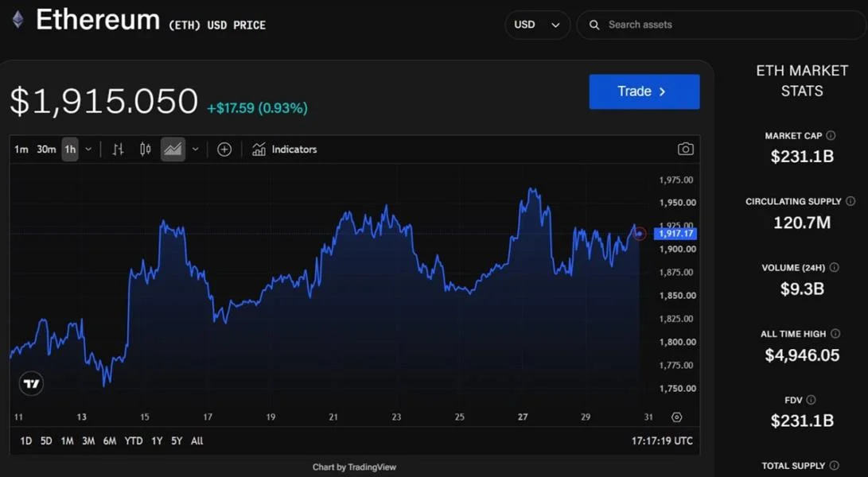Click the info icon beside MARKET CAP

831,136
